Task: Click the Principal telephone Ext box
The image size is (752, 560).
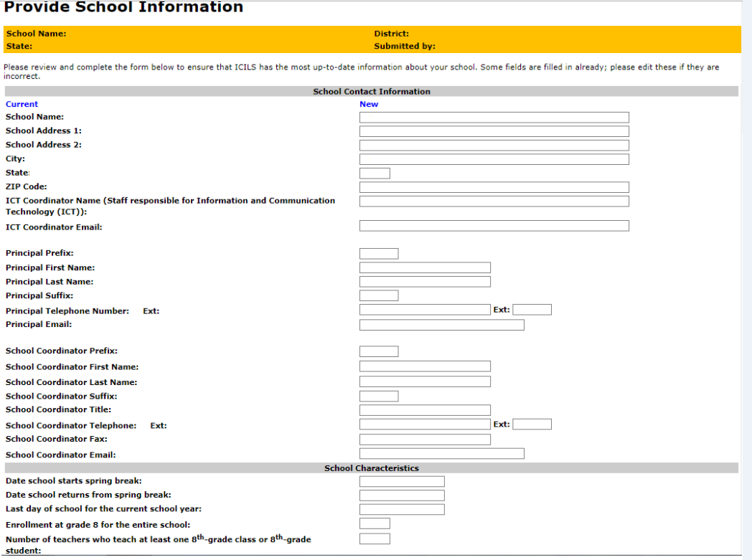Action: 532,310
